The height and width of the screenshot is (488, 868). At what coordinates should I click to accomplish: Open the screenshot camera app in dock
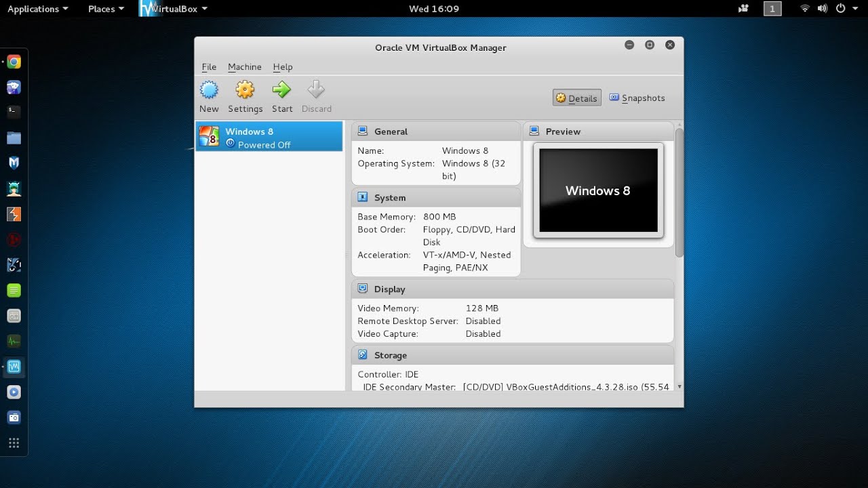pos(14,418)
